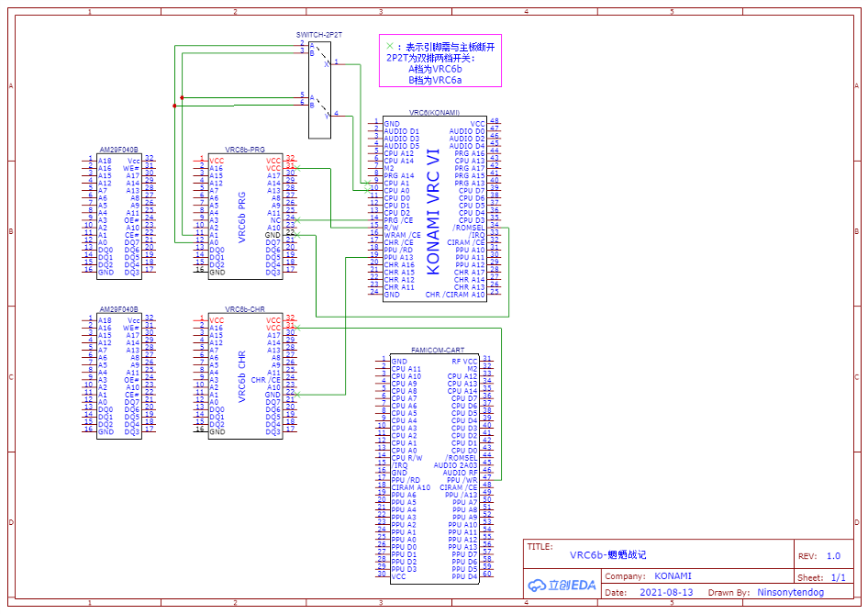Viewport: 868px width, 614px height.
Task: Click the 'Drawn By:' field label
Action: tap(729, 592)
